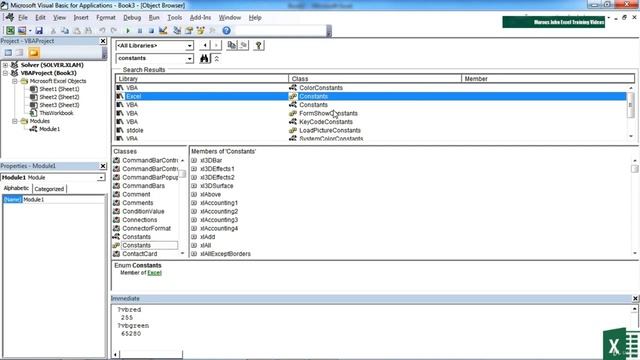This screenshot has height=360, width=640.
Task: Go back in Object Browser
Action: tap(204, 45)
